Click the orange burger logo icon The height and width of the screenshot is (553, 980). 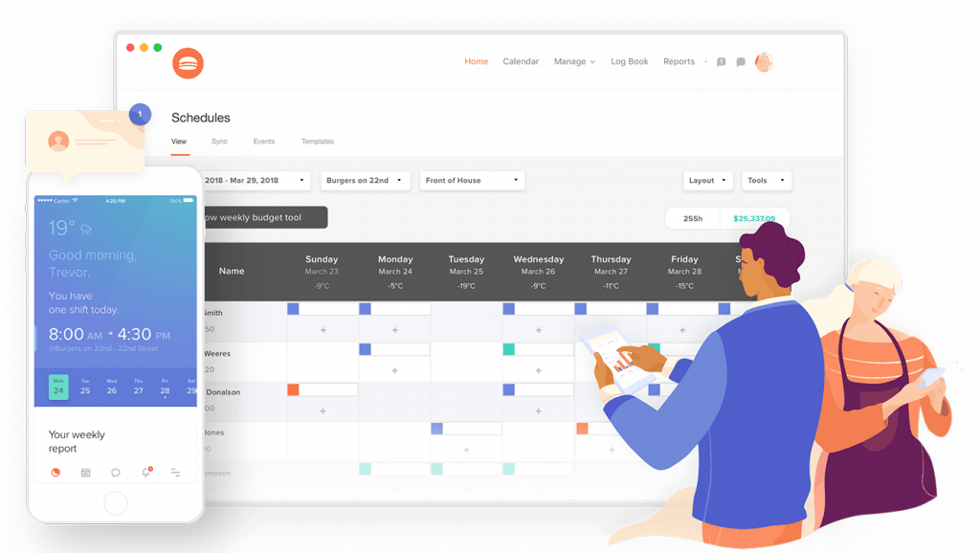coord(188,63)
